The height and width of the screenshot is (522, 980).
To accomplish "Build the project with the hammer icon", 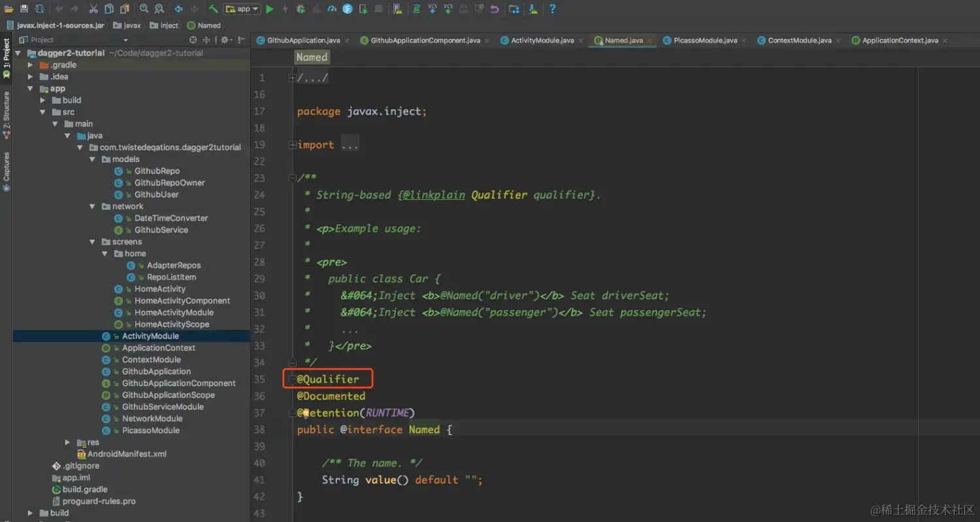I will (214, 9).
